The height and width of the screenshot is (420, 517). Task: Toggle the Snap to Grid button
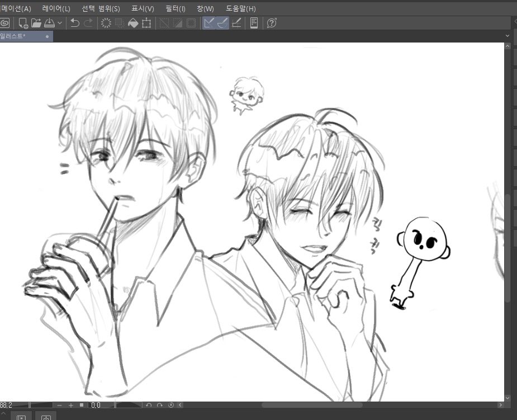click(236, 23)
